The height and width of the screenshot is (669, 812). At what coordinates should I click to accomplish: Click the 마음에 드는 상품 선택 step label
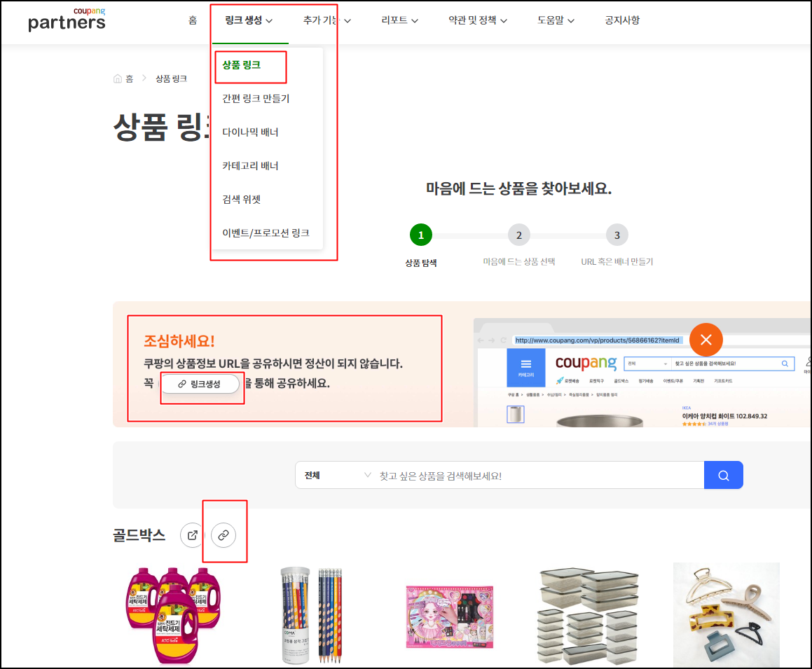pyautogui.click(x=519, y=262)
